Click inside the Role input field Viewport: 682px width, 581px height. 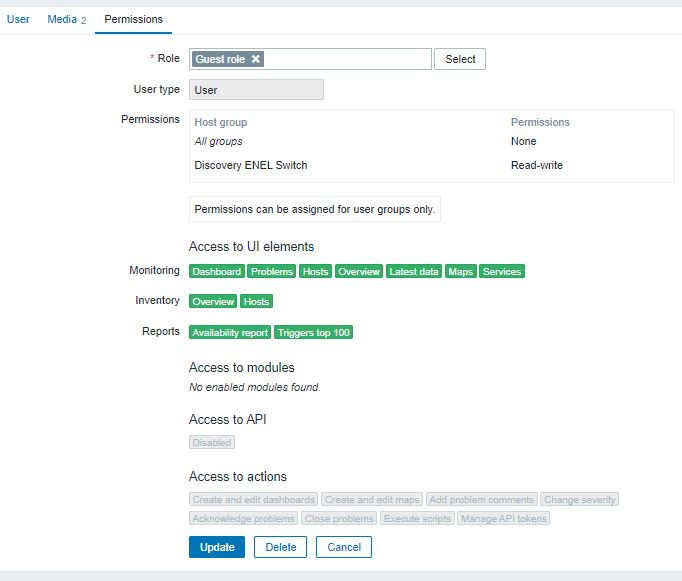point(348,60)
